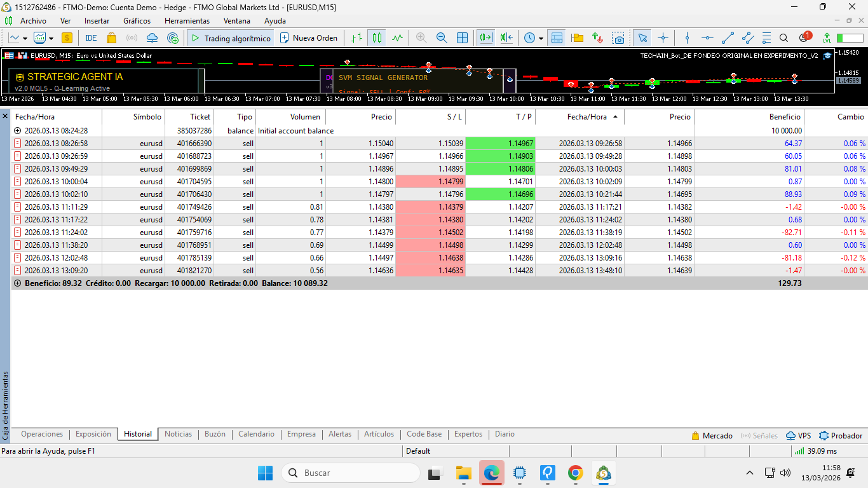Open the timeframe clock dropdown arrow

(x=541, y=38)
